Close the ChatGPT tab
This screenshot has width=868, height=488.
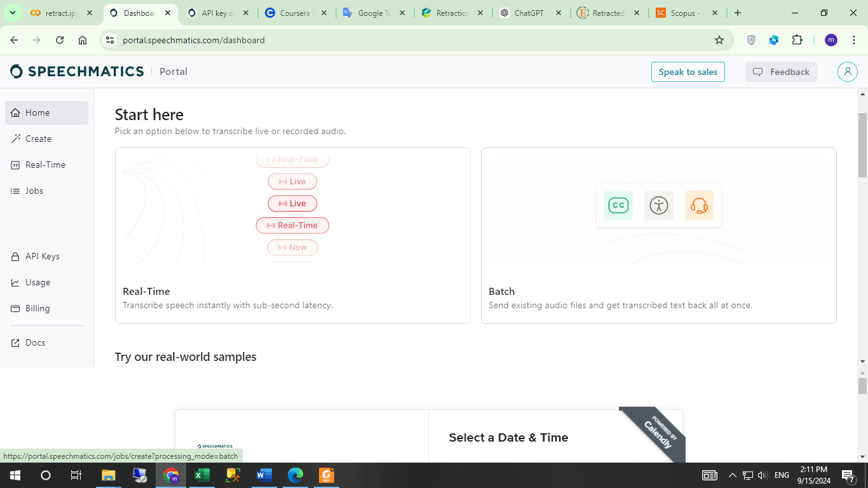[558, 13]
